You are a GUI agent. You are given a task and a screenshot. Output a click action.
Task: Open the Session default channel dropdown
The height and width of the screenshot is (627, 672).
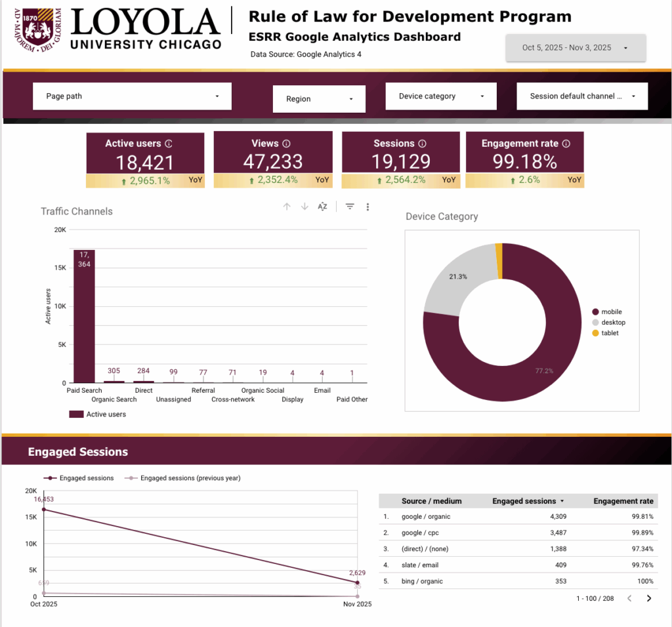[582, 96]
